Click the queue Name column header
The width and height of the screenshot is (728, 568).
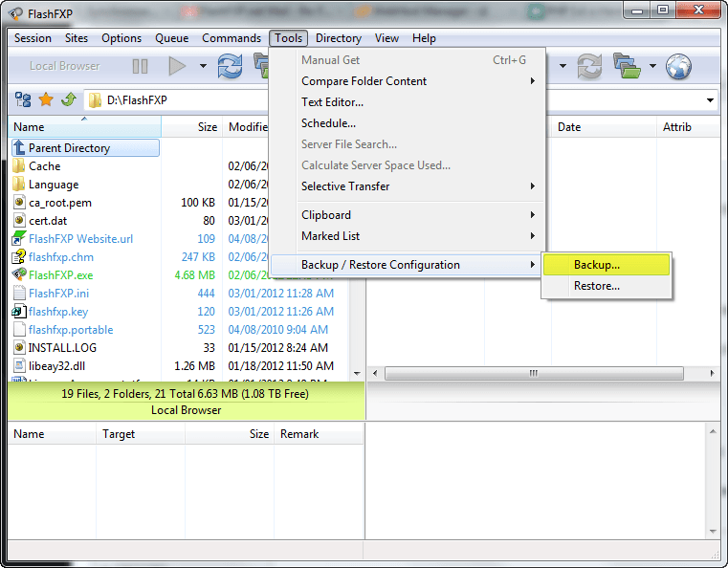point(52,434)
